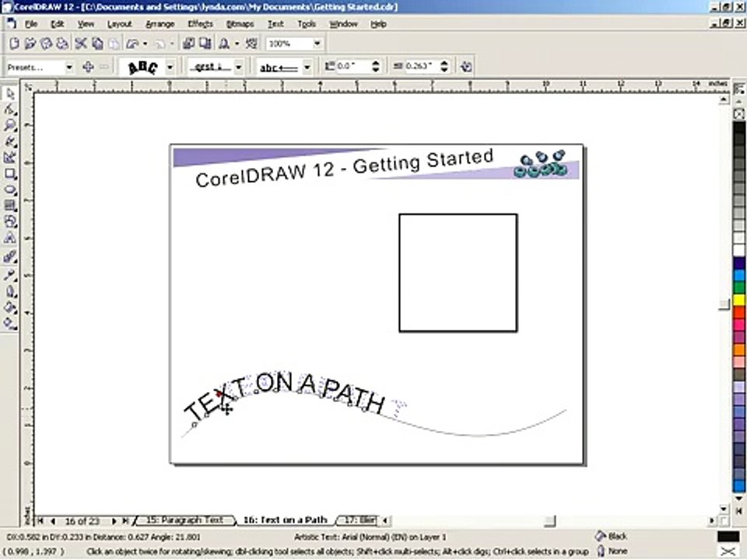The height and width of the screenshot is (560, 747).
Task: Open the Layout menu
Action: (x=119, y=24)
